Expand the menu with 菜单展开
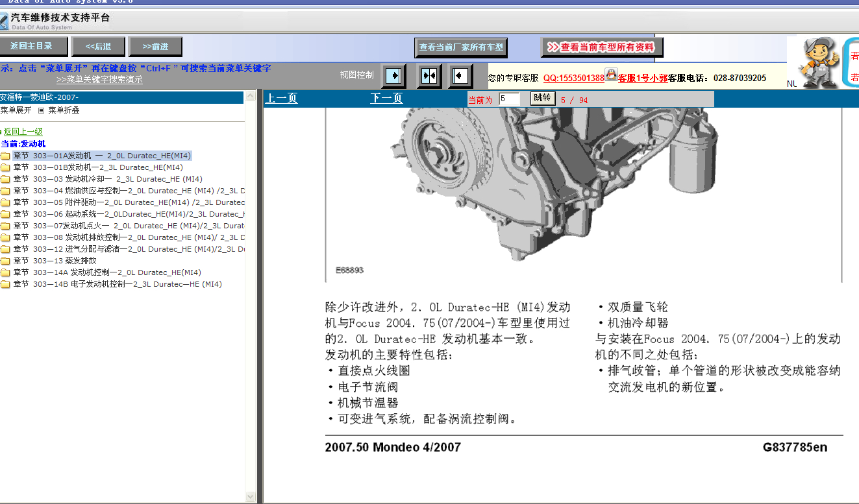 click(16, 110)
